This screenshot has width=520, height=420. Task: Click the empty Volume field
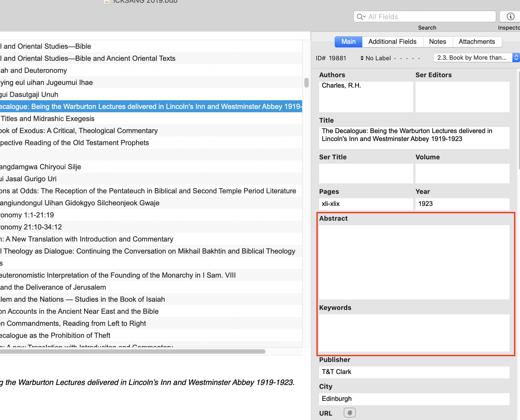click(x=462, y=173)
